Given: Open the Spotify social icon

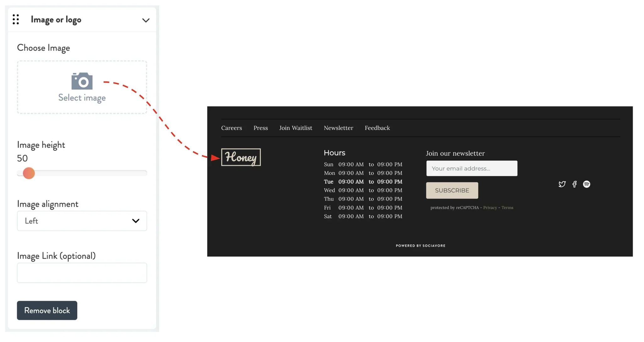Looking at the screenshot, I should pyautogui.click(x=586, y=184).
